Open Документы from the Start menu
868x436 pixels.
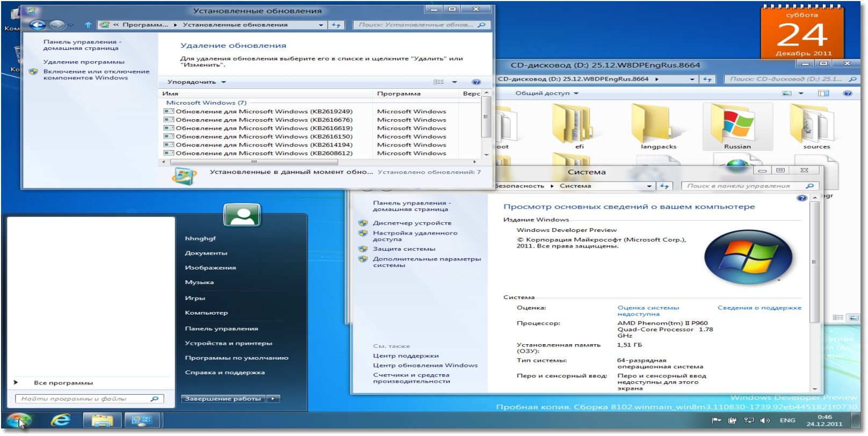point(206,253)
